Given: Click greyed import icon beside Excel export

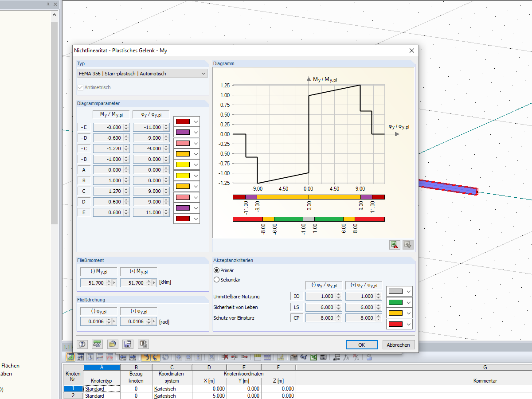Looking at the screenshot, I should 408,244.
